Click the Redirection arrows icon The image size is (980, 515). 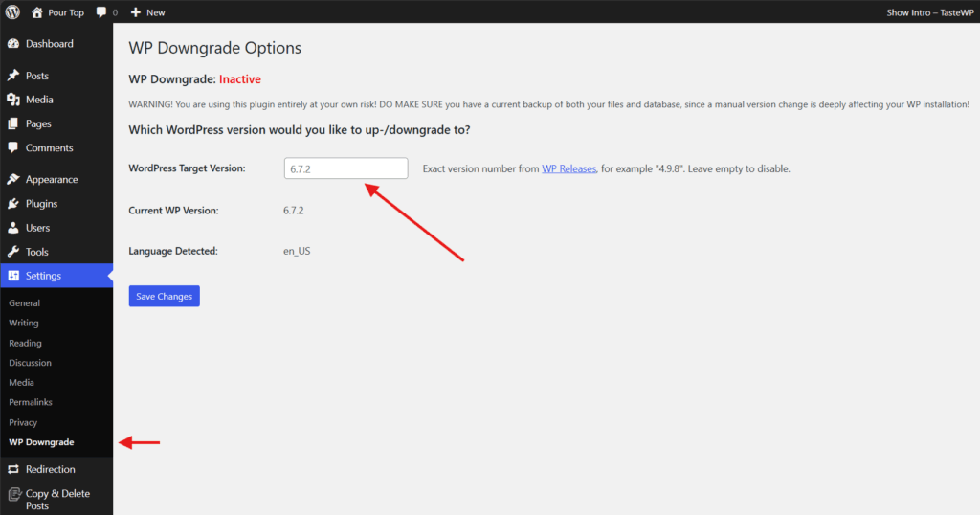coord(13,469)
